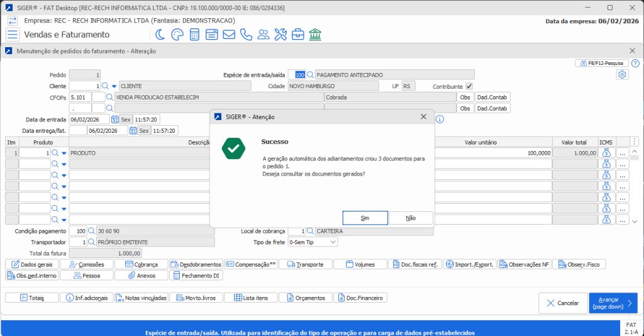Open the calculator icon in toolbar

coord(195,35)
